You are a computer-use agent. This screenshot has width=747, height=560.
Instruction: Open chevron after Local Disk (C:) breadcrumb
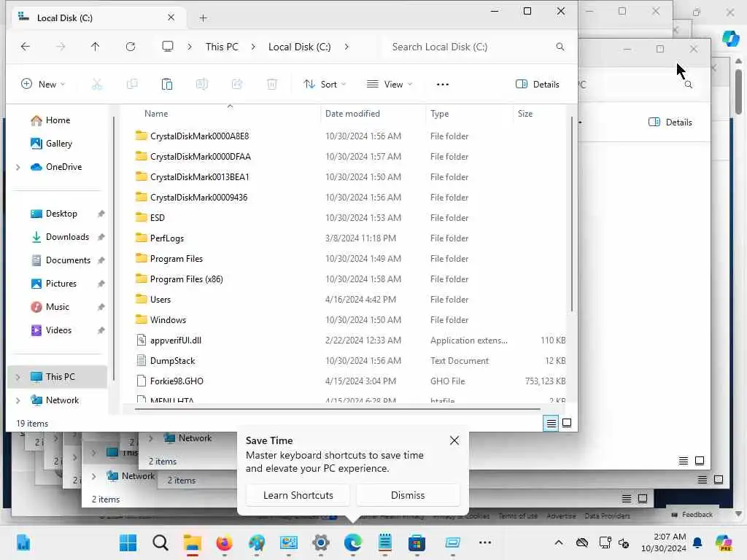pyautogui.click(x=347, y=47)
